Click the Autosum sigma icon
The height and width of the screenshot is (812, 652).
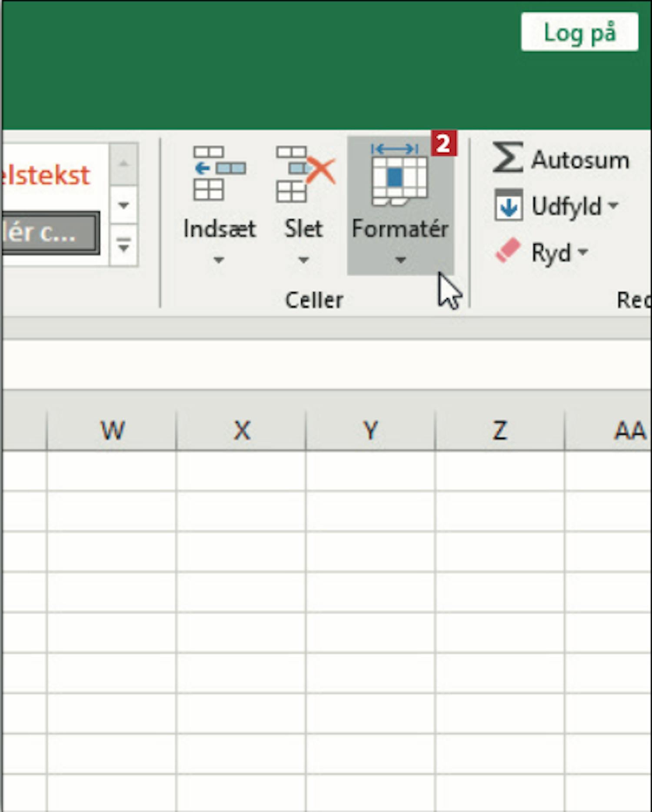pyautogui.click(x=507, y=158)
